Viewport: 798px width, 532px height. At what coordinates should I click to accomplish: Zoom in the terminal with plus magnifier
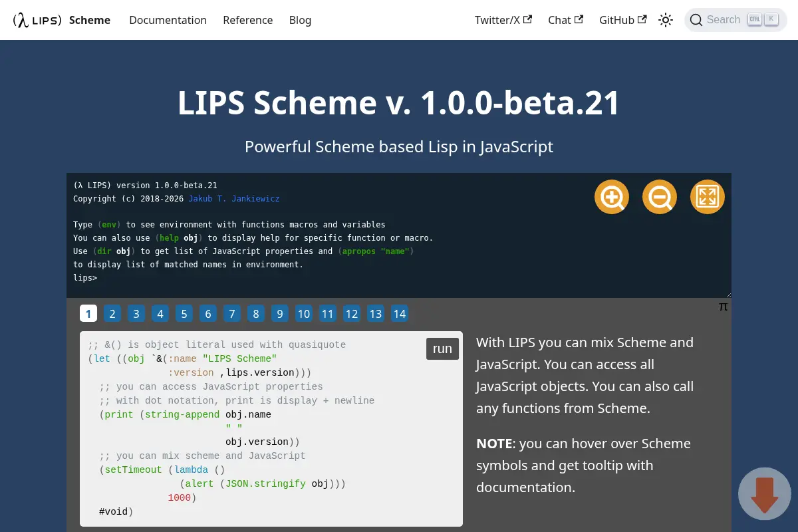(612, 197)
